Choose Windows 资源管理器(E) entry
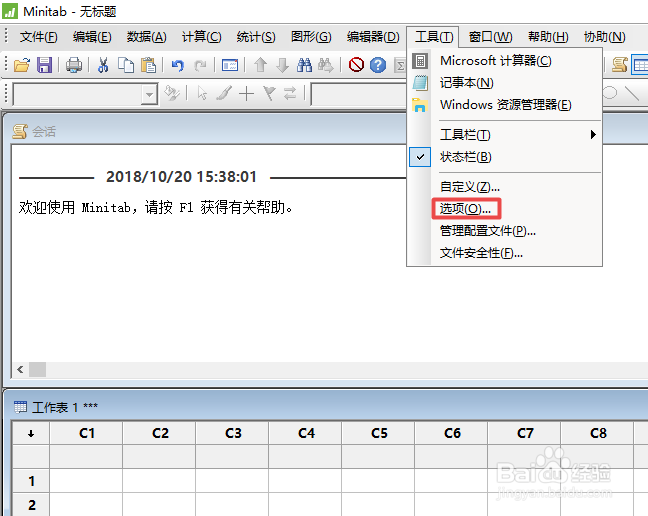The height and width of the screenshot is (516, 648). (505, 105)
